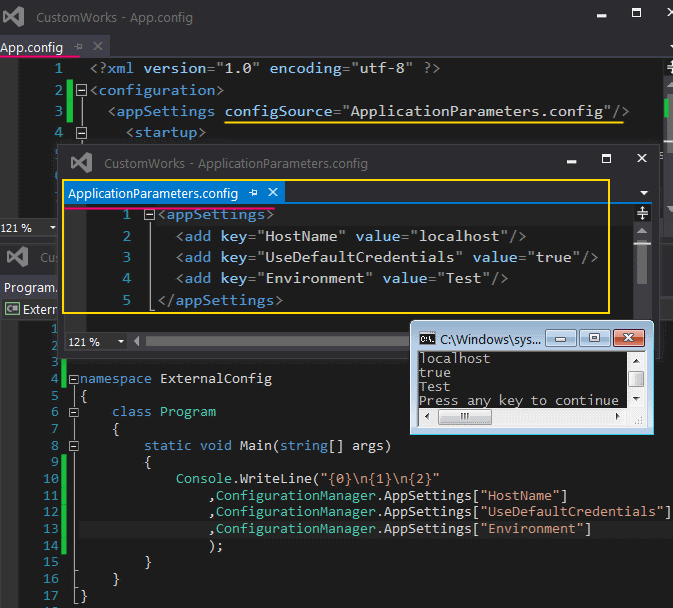Close the App.config tab
The height and width of the screenshot is (608, 673).
click(98, 47)
